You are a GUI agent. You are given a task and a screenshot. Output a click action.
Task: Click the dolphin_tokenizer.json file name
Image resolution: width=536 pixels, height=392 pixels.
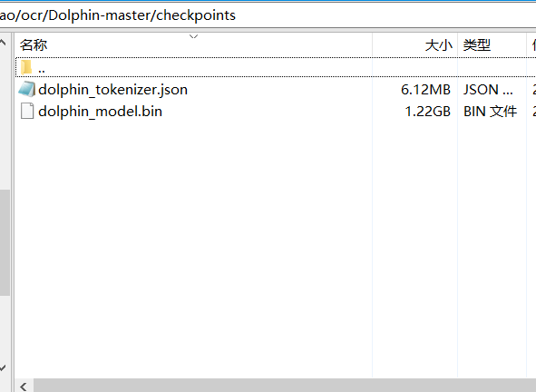coord(112,90)
